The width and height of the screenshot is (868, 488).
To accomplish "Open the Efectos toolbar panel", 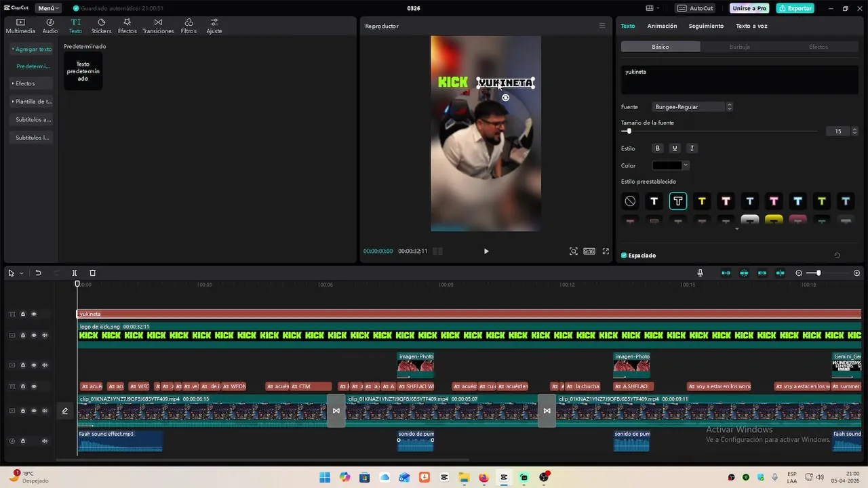I will point(127,26).
